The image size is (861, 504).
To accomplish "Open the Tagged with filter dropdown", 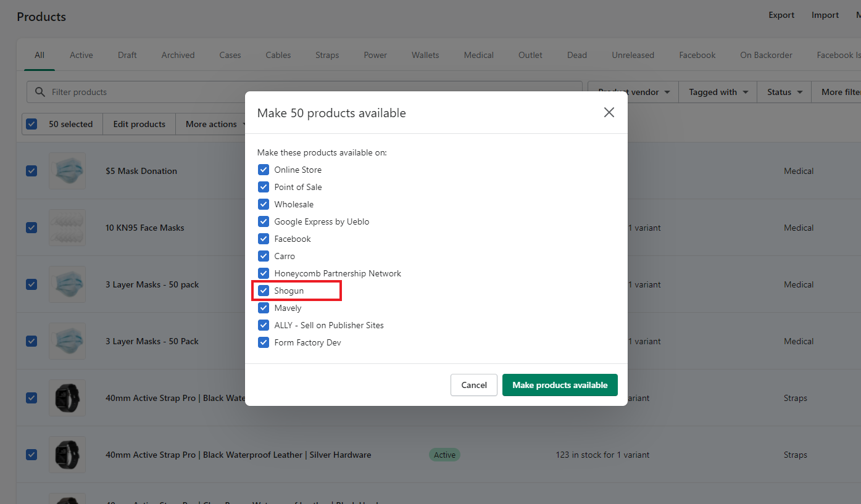I will 718,92.
